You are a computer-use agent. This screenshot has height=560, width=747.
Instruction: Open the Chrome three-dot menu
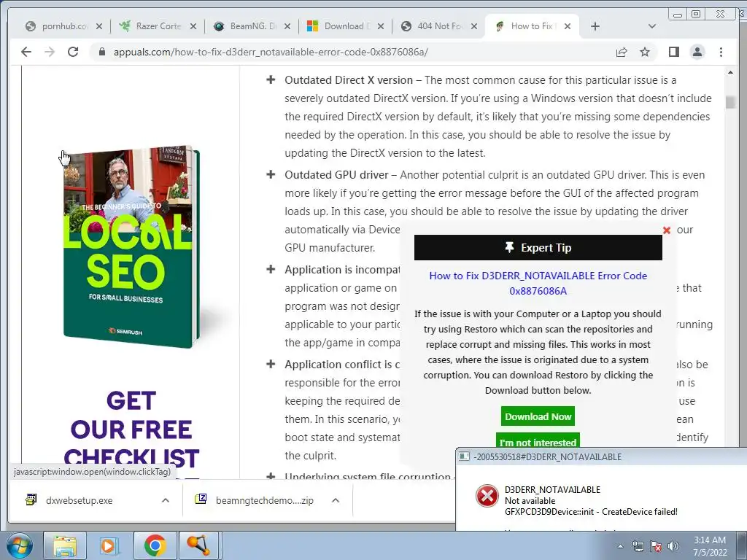pyautogui.click(x=721, y=52)
